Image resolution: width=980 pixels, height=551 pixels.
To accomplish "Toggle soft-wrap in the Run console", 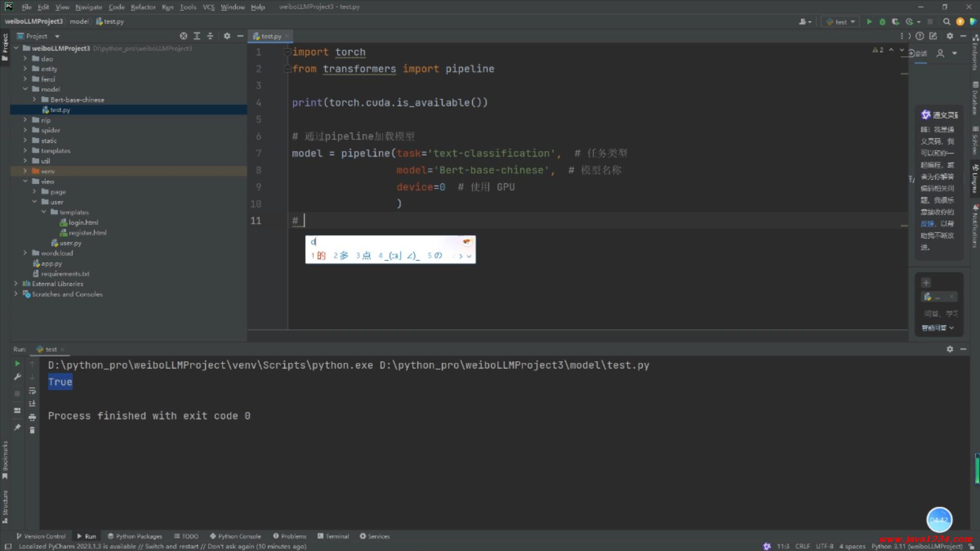I will click(x=32, y=391).
